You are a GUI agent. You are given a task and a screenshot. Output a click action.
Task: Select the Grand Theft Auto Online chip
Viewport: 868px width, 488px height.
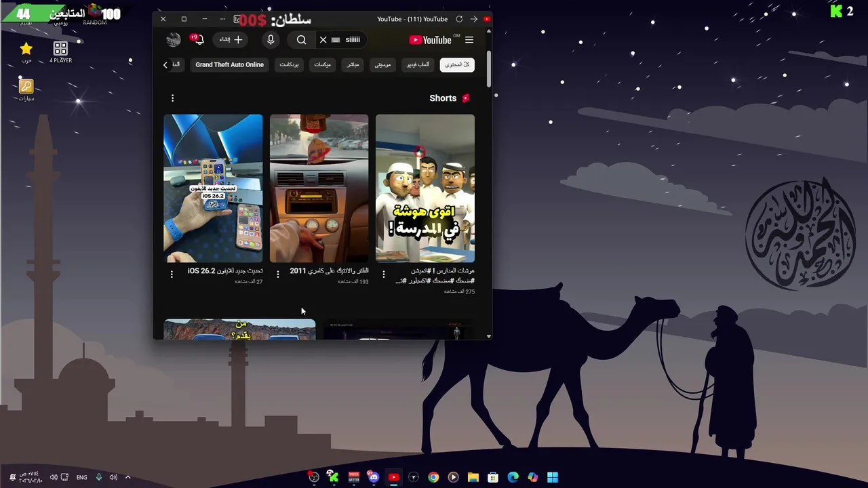229,65
